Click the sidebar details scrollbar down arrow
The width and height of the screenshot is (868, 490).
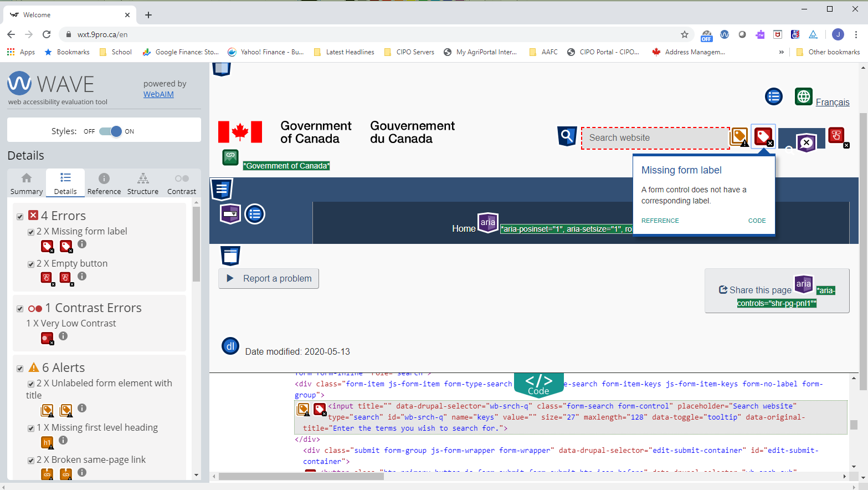(x=196, y=475)
